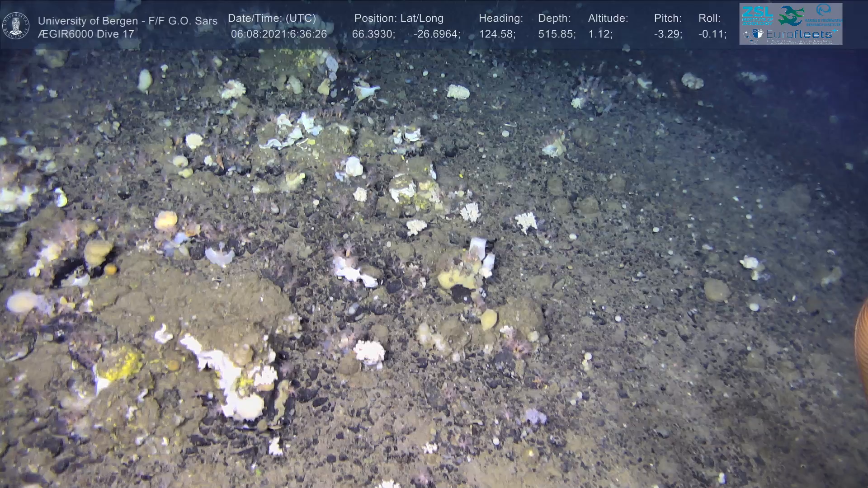Click the ÆGIR6000 Dive 17 label
868x488 pixels.
click(86, 34)
